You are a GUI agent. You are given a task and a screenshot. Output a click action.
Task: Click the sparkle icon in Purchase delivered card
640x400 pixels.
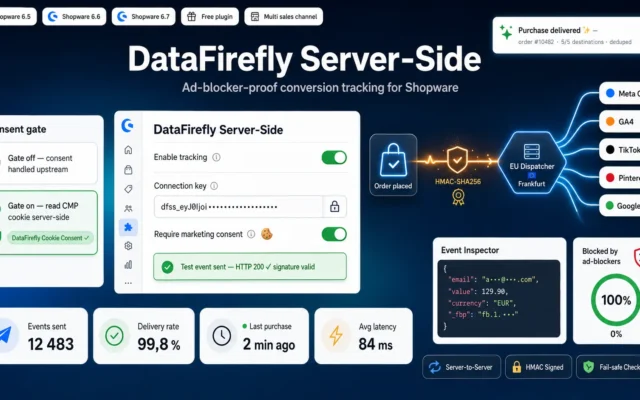(506, 32)
